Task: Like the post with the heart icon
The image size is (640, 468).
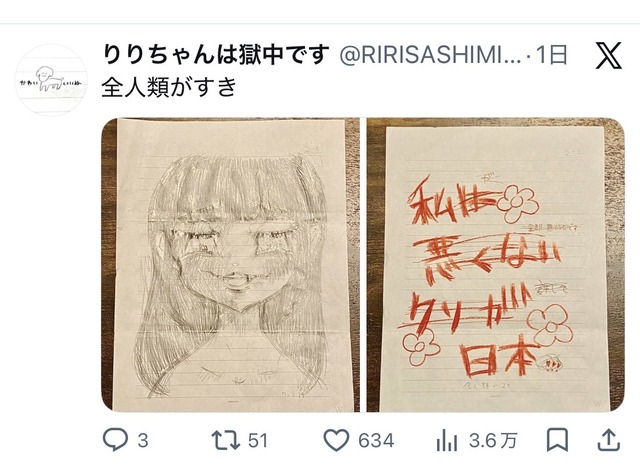Action: 336,440
